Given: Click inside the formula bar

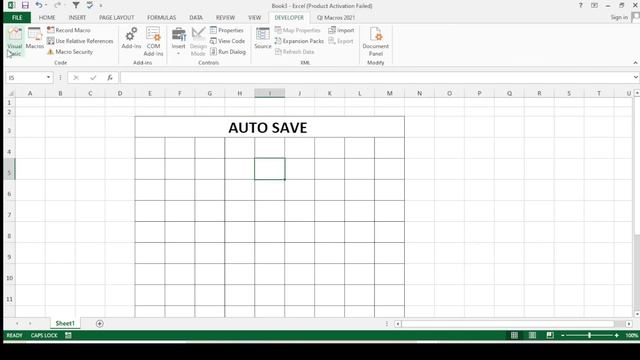Looking at the screenshot, I should (376, 78).
